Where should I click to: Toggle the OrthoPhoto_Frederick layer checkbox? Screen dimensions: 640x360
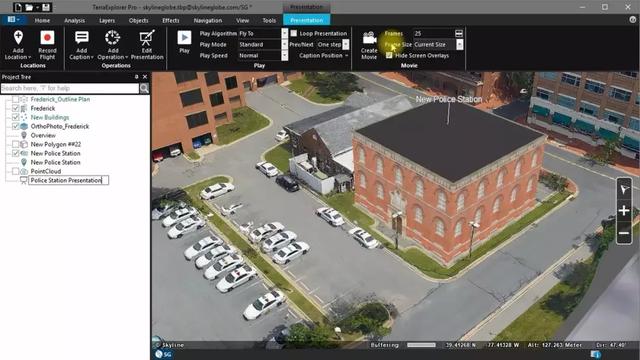(x=16, y=126)
